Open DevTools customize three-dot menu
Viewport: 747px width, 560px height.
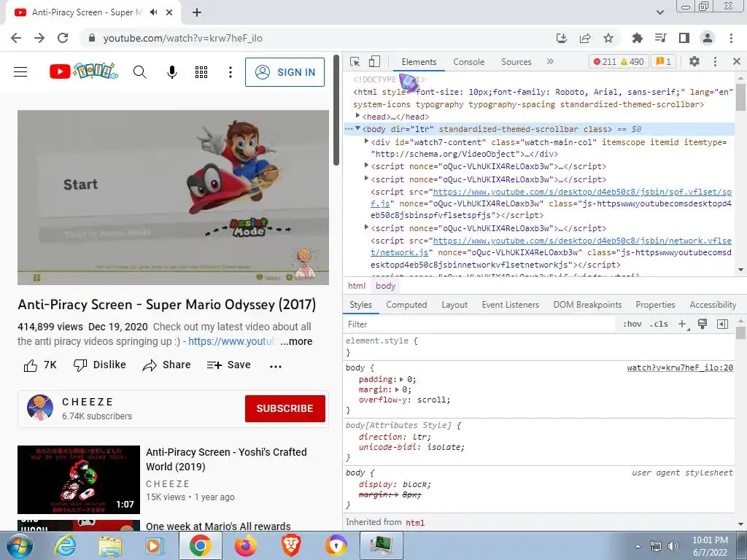click(715, 61)
